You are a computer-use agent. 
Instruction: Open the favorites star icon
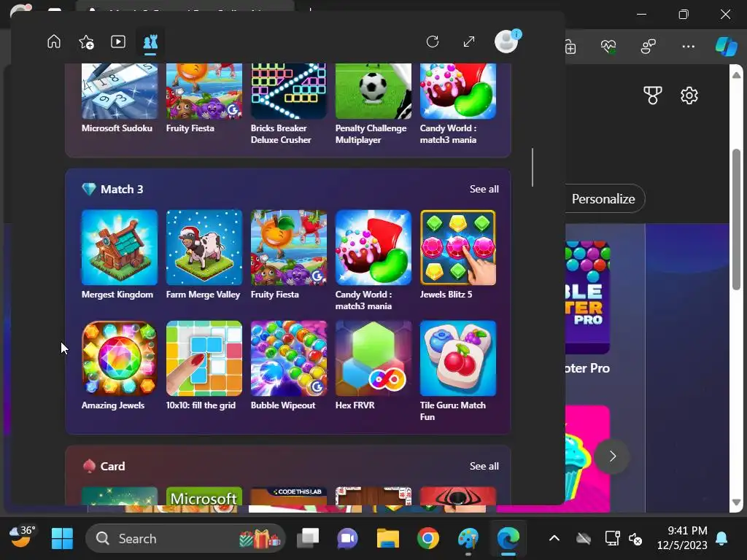tap(86, 42)
